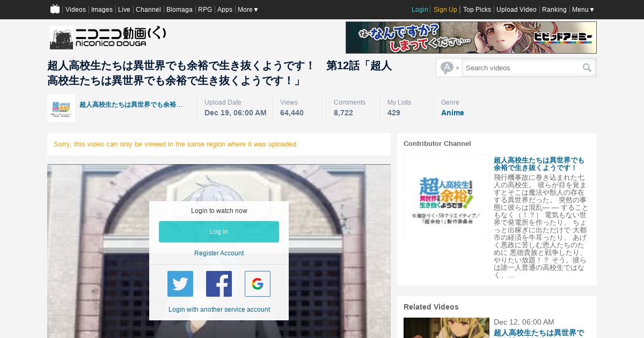Open the Ranking link
This screenshot has width=644, height=338.
pyautogui.click(x=554, y=10)
